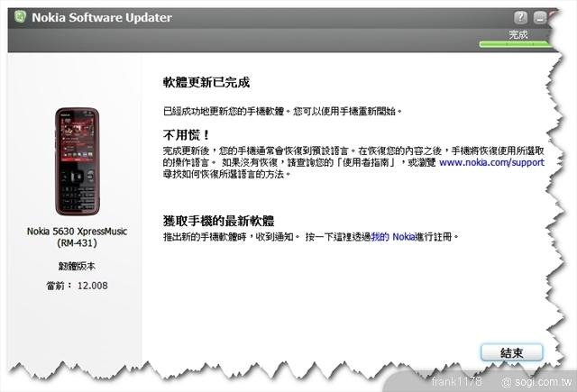Click the 完成 status label

pos(518,34)
